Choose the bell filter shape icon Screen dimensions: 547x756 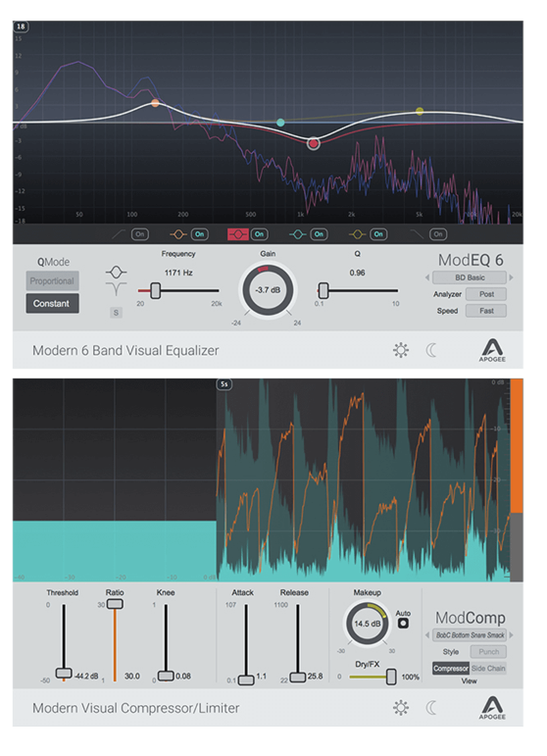[x=116, y=272]
